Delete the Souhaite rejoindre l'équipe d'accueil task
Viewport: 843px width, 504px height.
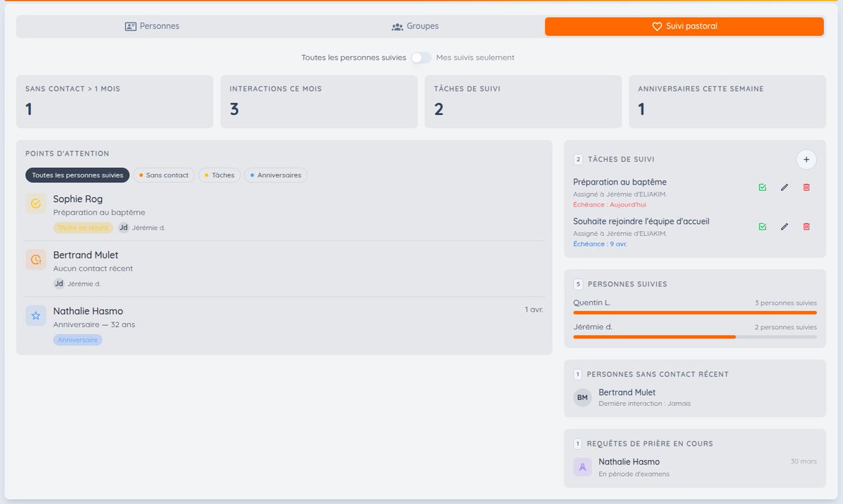tap(806, 227)
